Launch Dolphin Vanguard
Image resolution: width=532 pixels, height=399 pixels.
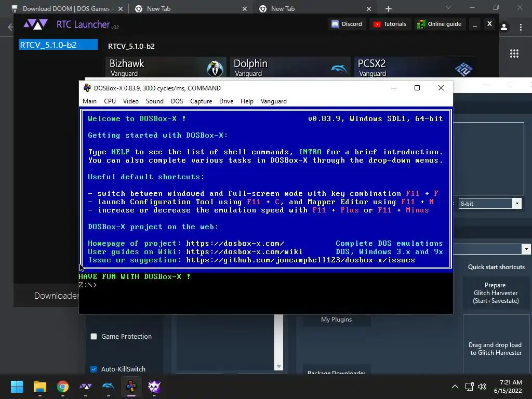[x=290, y=68]
